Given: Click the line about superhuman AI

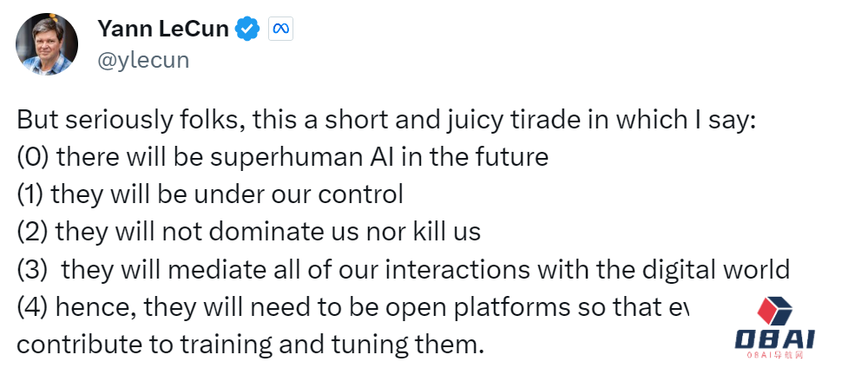Looking at the screenshot, I should [282, 157].
